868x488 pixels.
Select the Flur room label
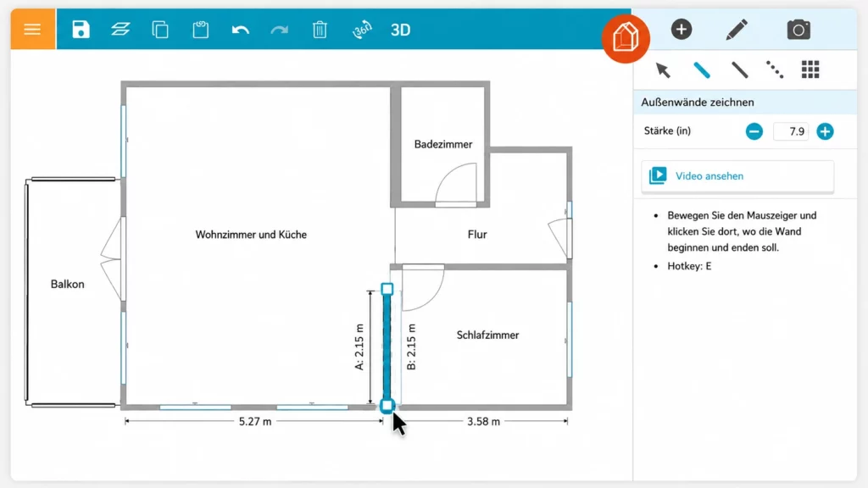pos(477,235)
